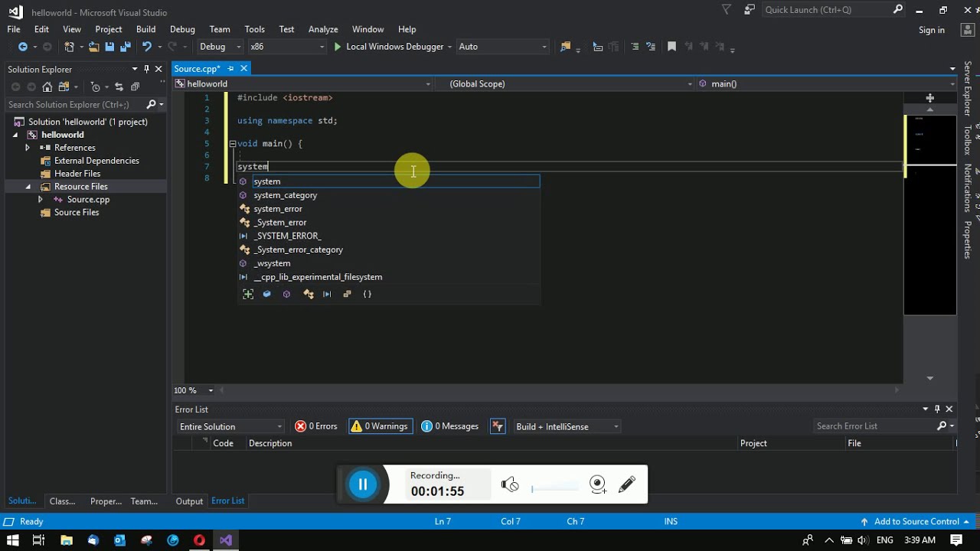Open the Analyze menu
This screenshot has height=551, width=980.
tap(323, 29)
